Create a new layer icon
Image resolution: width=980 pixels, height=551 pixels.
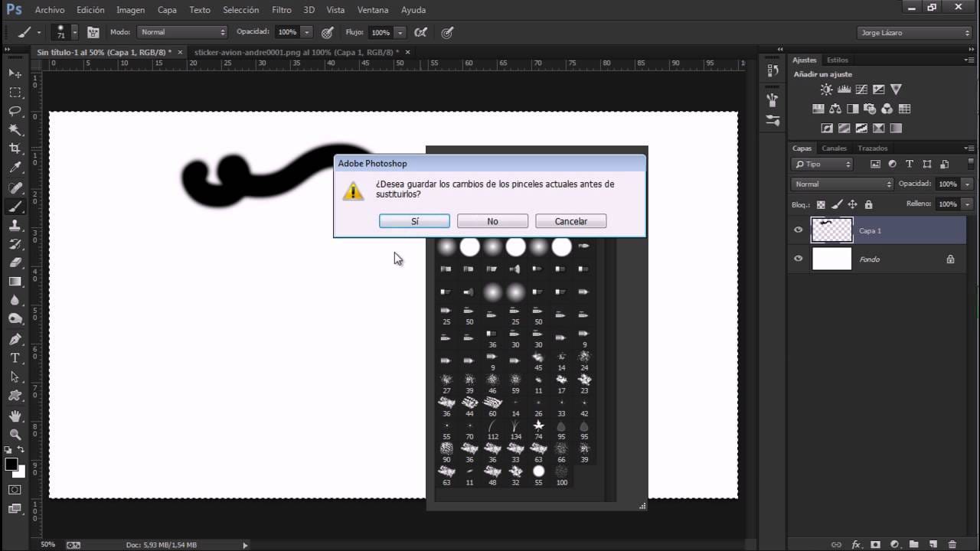pos(933,544)
